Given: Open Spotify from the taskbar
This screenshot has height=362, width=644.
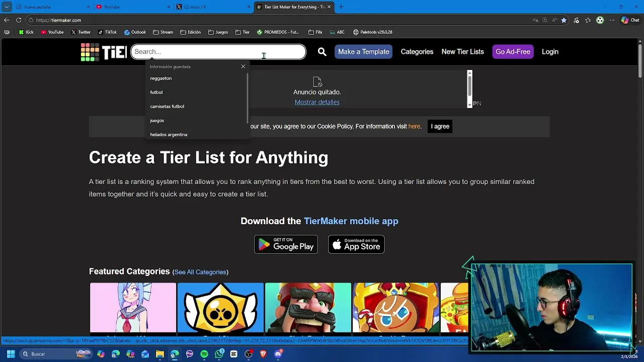Looking at the screenshot, I should pos(204,354).
